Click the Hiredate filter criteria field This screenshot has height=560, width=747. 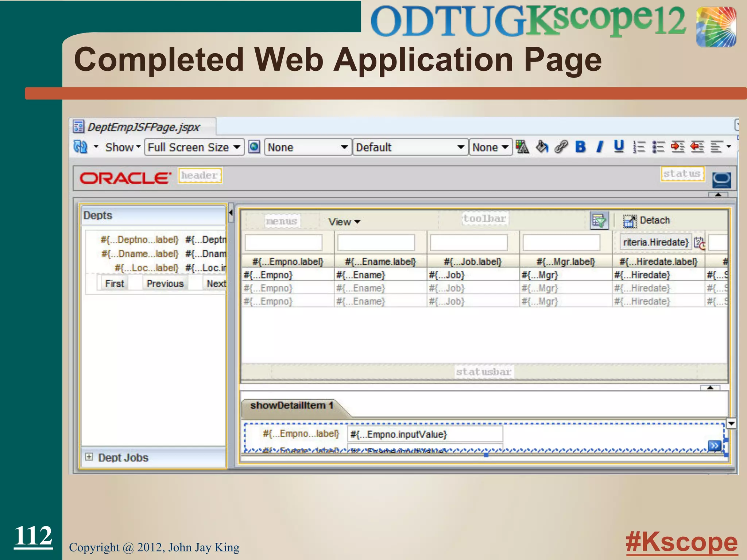(655, 242)
